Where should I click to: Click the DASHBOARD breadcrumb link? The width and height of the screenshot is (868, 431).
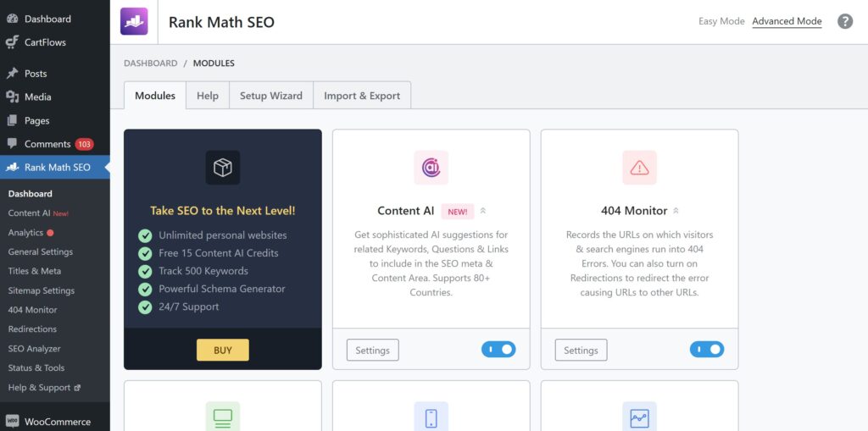pyautogui.click(x=151, y=64)
